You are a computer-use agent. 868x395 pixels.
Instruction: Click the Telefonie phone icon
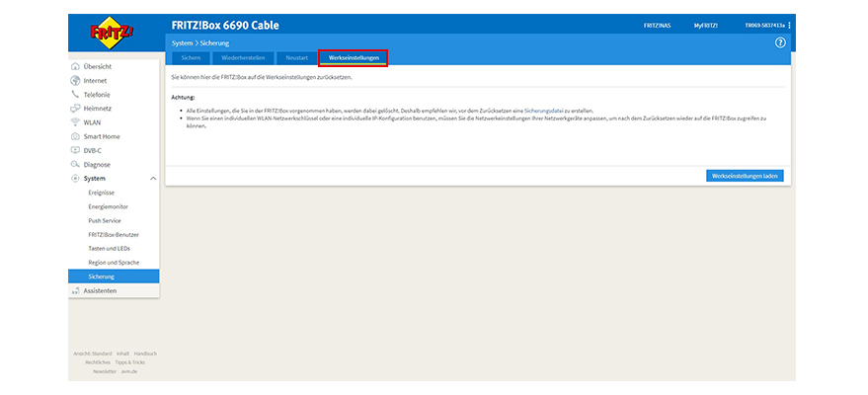click(x=76, y=94)
